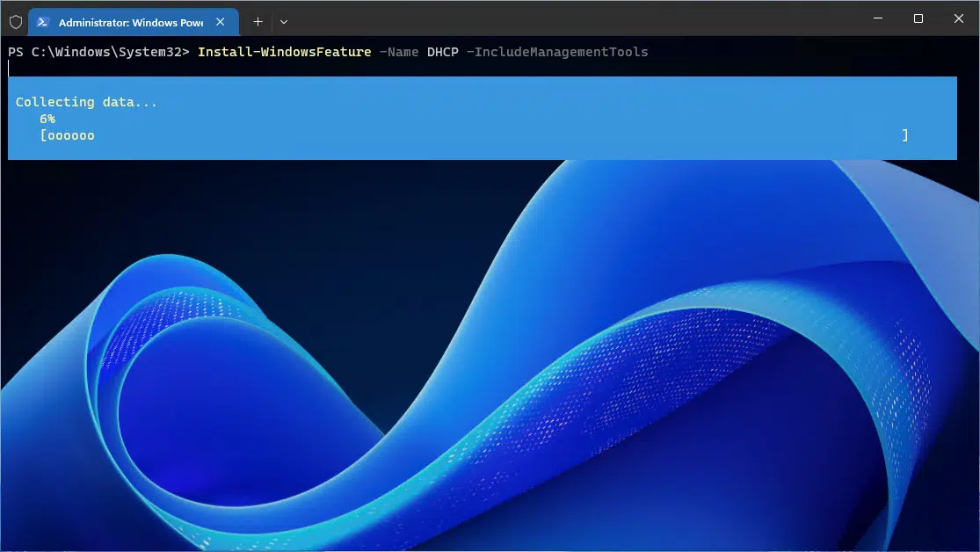The image size is (980, 552).
Task: Click the Administrator: Windows PowerShell tab
Action: tap(132, 21)
